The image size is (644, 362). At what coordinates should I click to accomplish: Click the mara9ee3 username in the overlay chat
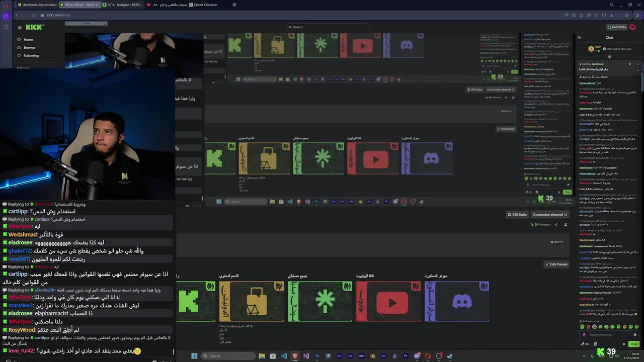pyautogui.click(x=20, y=305)
